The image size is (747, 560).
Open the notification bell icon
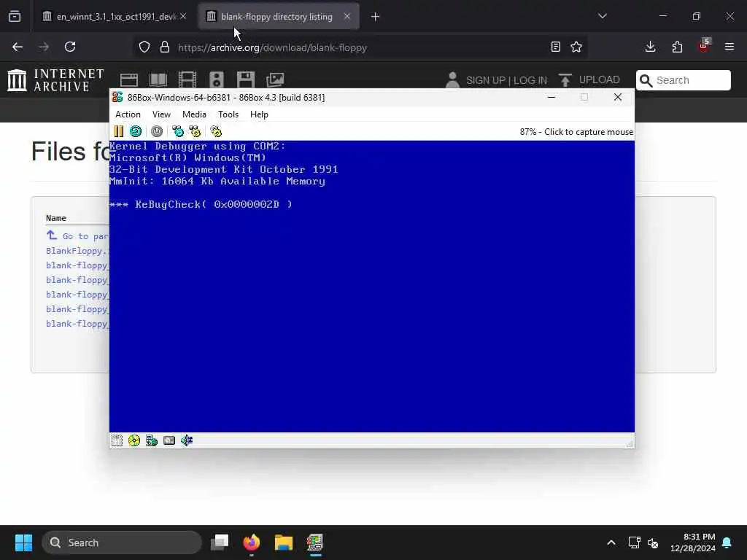tap(727, 542)
